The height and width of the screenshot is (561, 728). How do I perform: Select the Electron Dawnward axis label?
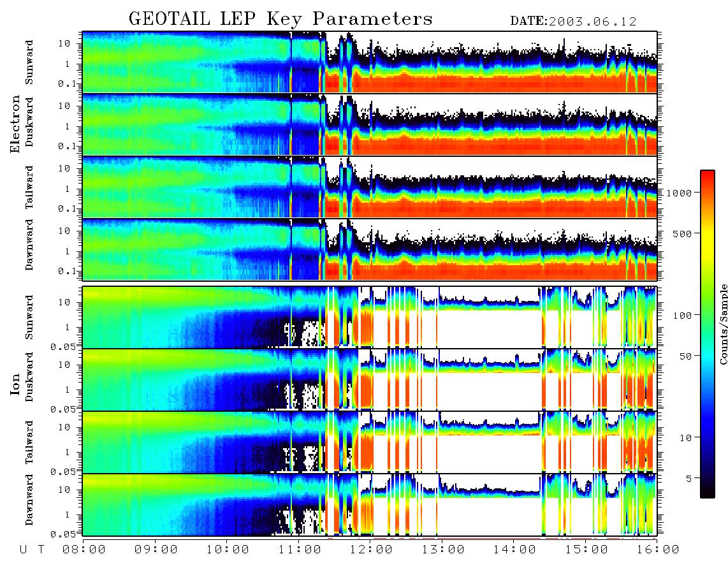point(29,245)
